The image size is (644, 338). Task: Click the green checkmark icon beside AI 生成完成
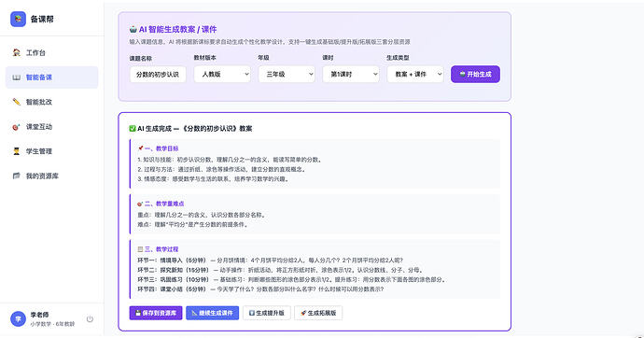coord(133,129)
